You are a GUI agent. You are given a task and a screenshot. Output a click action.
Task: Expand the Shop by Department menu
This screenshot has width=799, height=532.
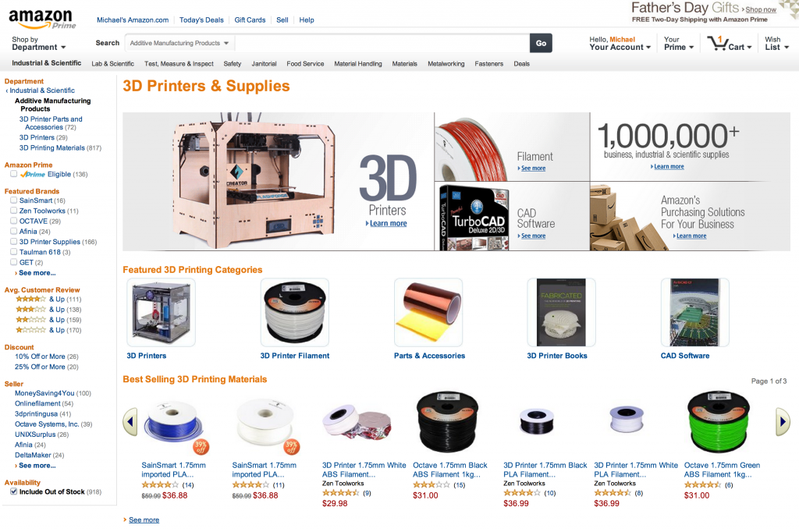pyautogui.click(x=39, y=44)
